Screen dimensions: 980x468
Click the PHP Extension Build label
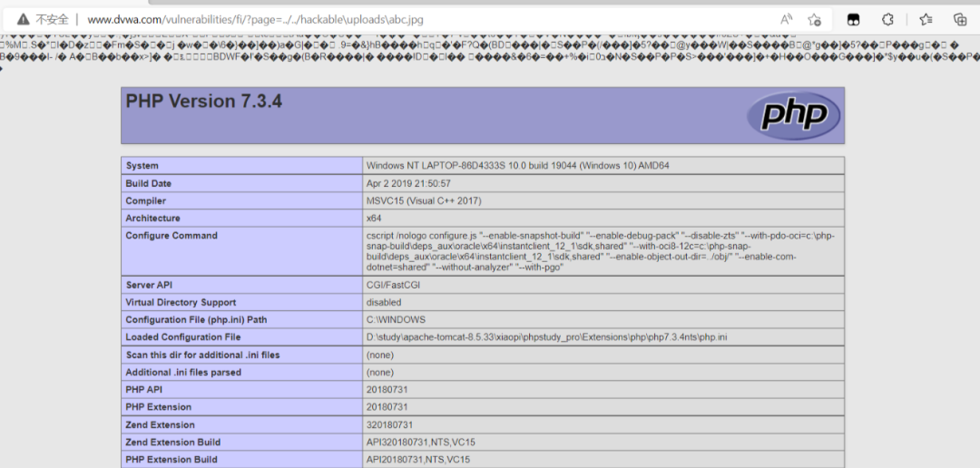click(171, 459)
